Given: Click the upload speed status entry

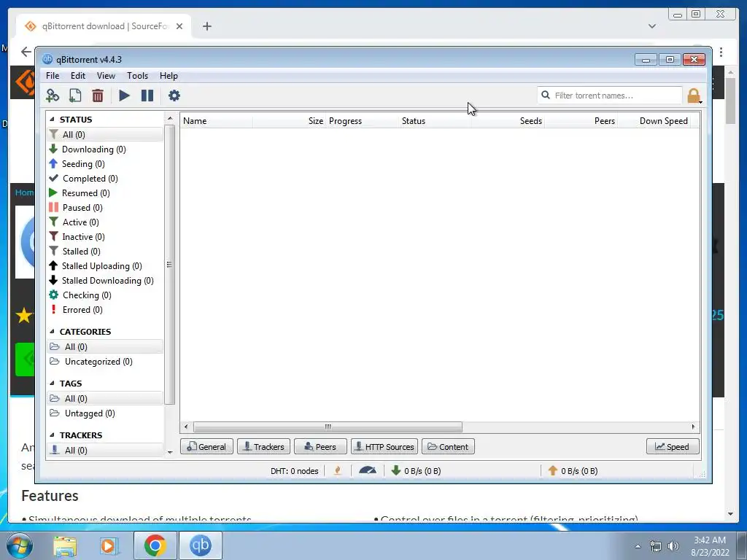Looking at the screenshot, I should (573, 471).
